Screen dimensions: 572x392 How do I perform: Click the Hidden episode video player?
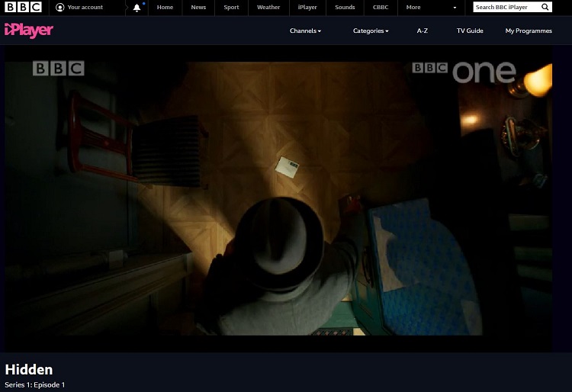[x=278, y=199]
